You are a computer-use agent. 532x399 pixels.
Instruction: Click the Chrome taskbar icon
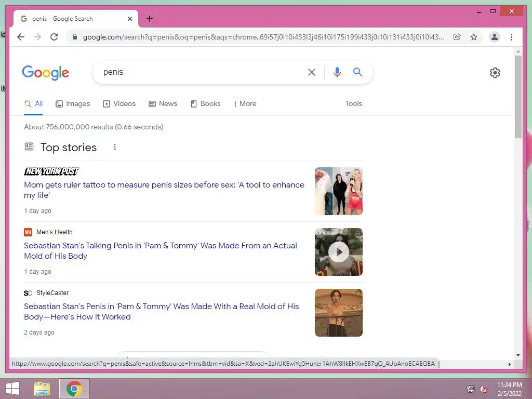[74, 389]
